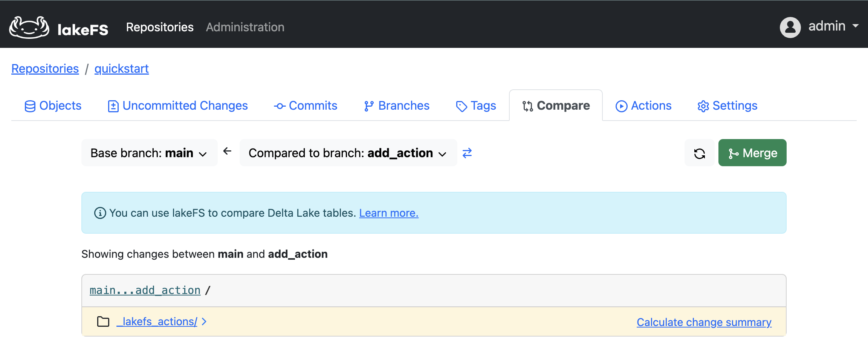Click the Actions play icon
This screenshot has height=349, width=868.
[x=622, y=106]
